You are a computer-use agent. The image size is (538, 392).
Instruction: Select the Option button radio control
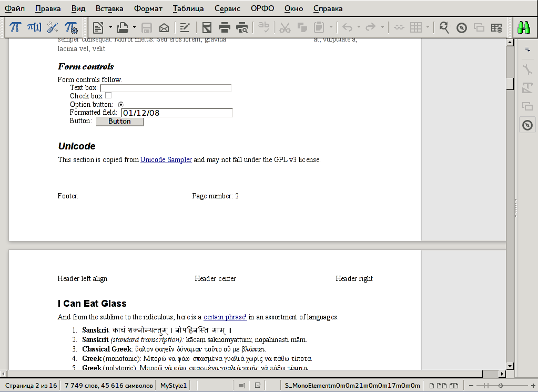click(120, 104)
